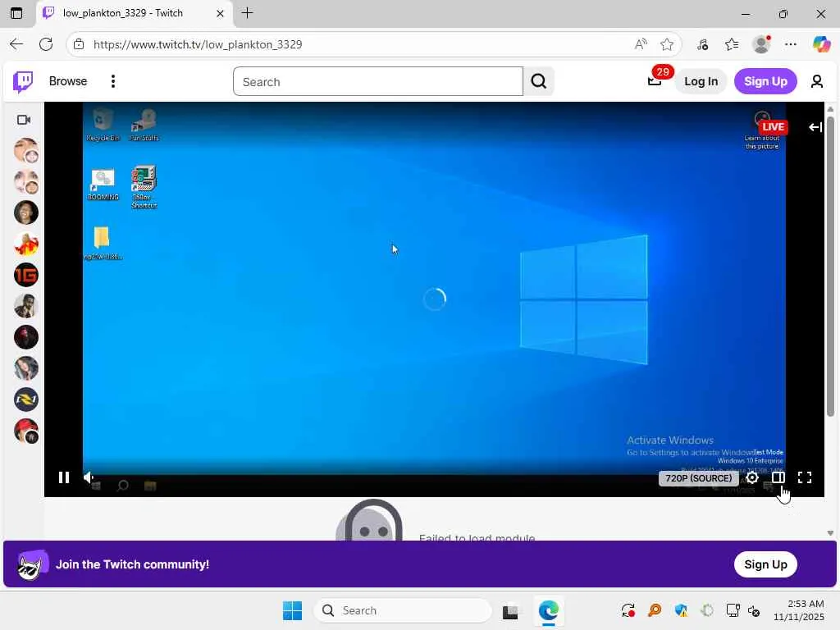Open the Browse page
Image resolution: width=840 pixels, height=630 pixels.
[x=68, y=81]
